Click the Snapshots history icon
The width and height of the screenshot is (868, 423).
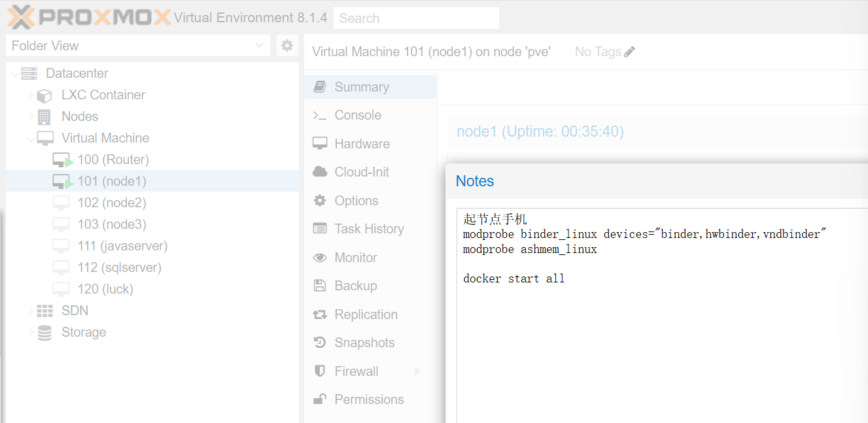click(320, 343)
